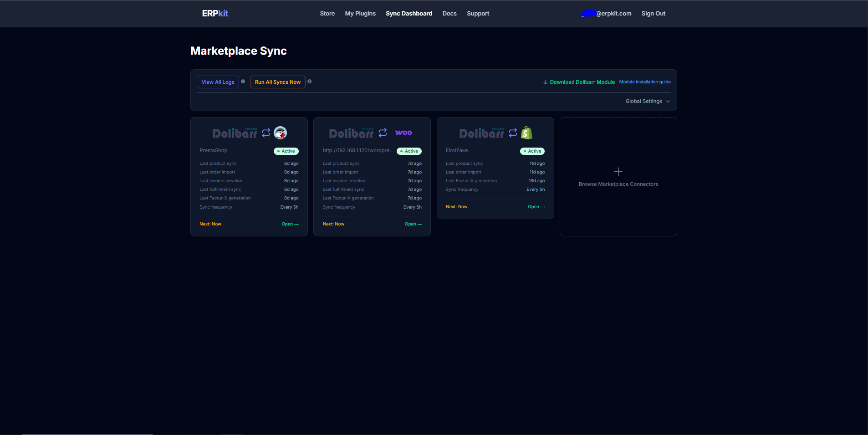Open the Sync Dashboard tab
This screenshot has width=868, height=435.
coord(408,13)
